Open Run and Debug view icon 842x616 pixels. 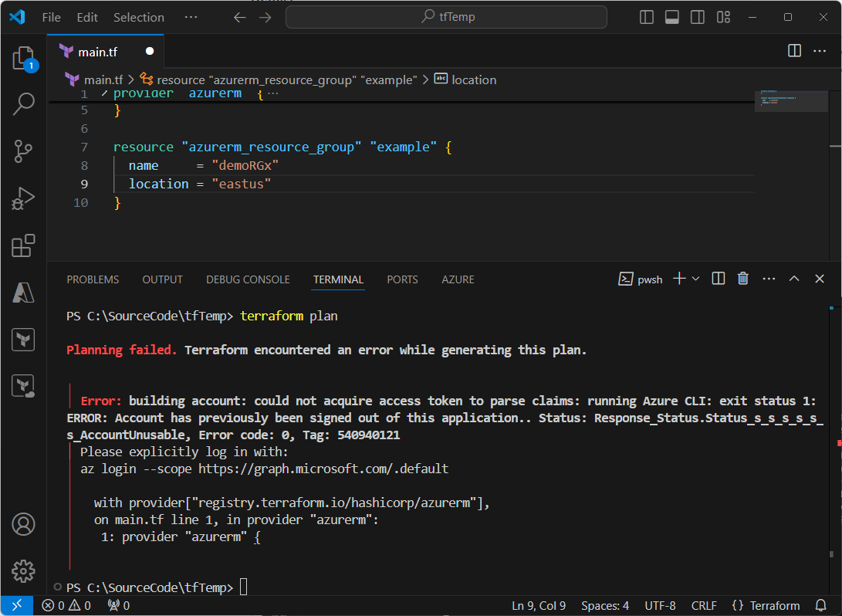23,198
